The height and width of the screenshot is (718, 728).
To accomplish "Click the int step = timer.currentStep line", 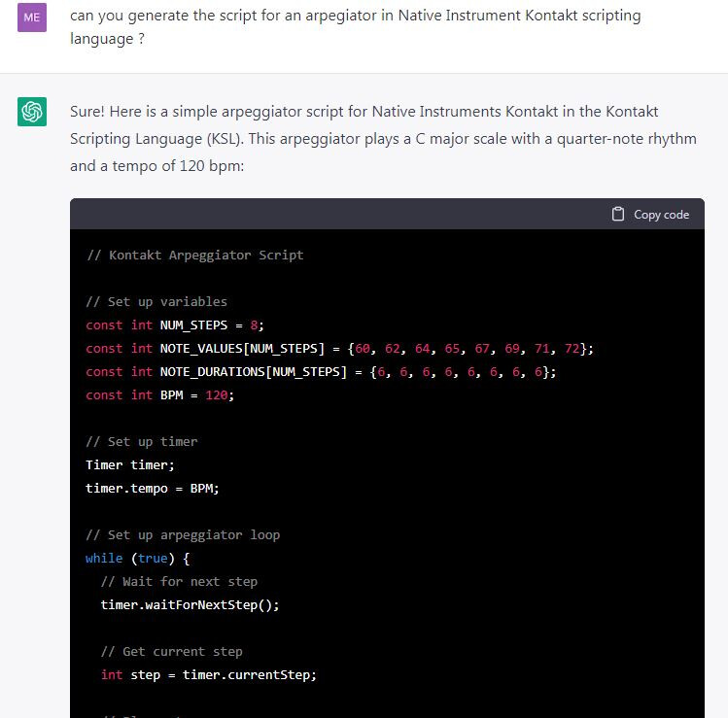I will click(209, 675).
